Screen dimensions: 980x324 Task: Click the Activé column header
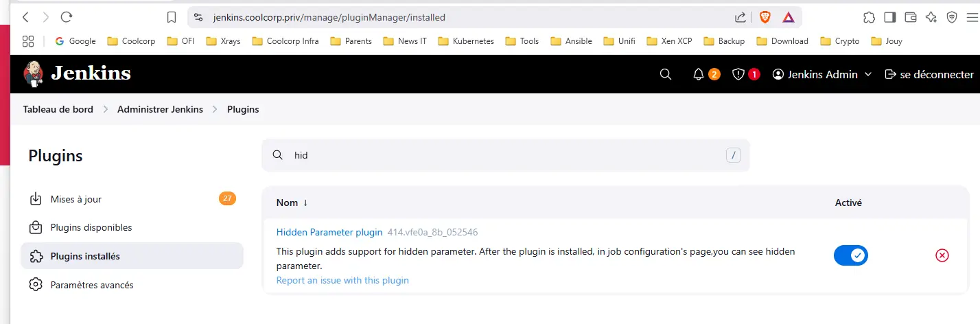coord(848,203)
